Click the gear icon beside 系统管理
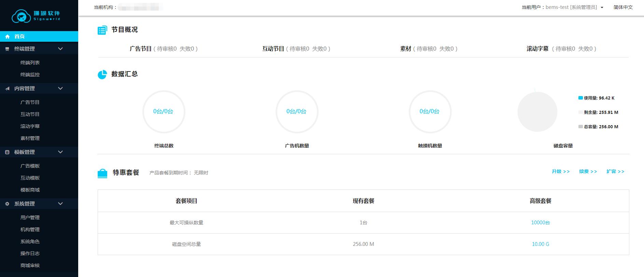This screenshot has height=277, width=644. coord(7,204)
